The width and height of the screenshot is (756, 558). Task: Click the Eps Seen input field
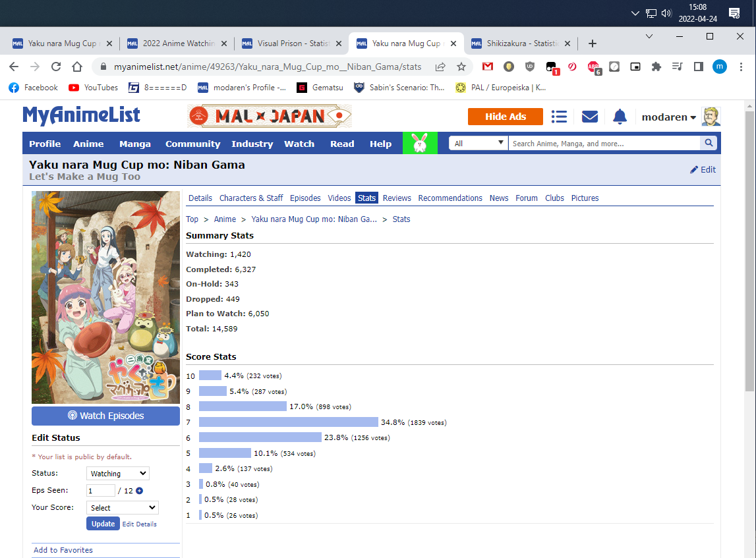click(x=101, y=491)
